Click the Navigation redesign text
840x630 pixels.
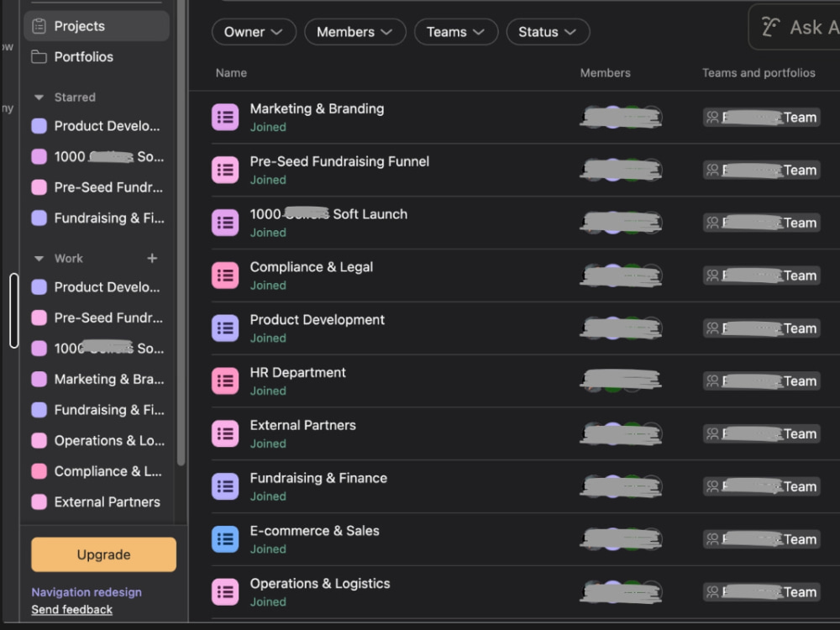point(87,592)
